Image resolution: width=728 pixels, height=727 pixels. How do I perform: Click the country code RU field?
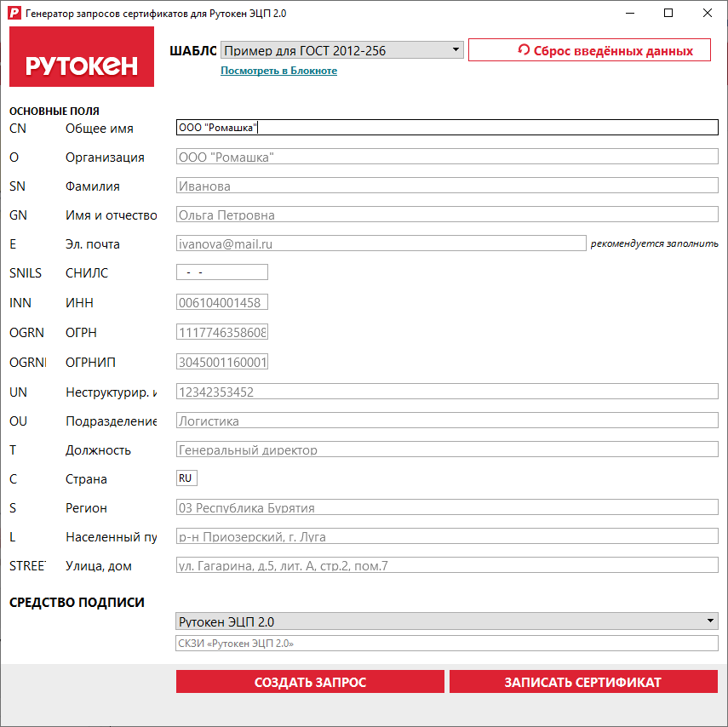(x=186, y=478)
